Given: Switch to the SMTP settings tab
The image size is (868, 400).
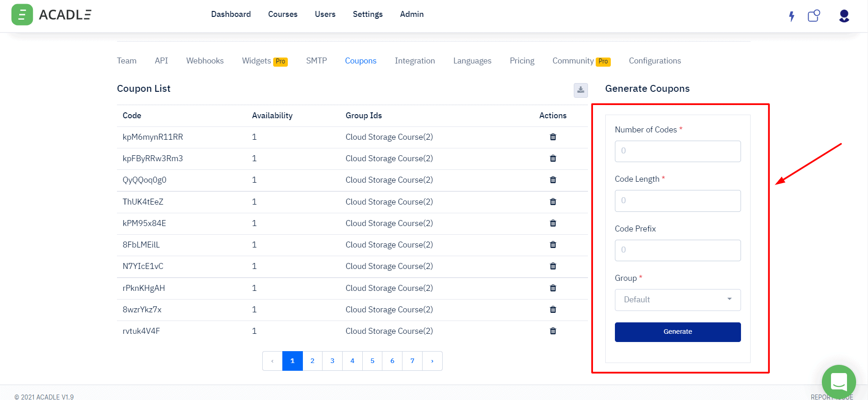Looking at the screenshot, I should [316, 61].
